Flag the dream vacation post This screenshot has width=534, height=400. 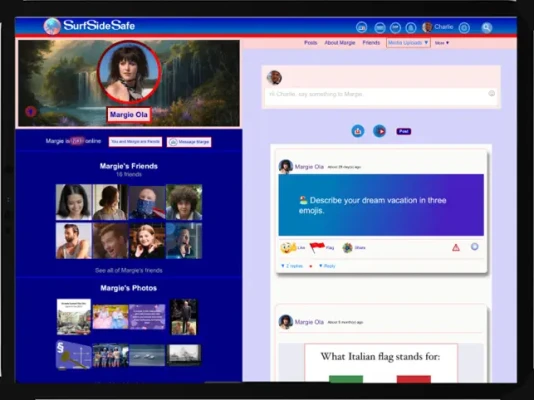322,247
